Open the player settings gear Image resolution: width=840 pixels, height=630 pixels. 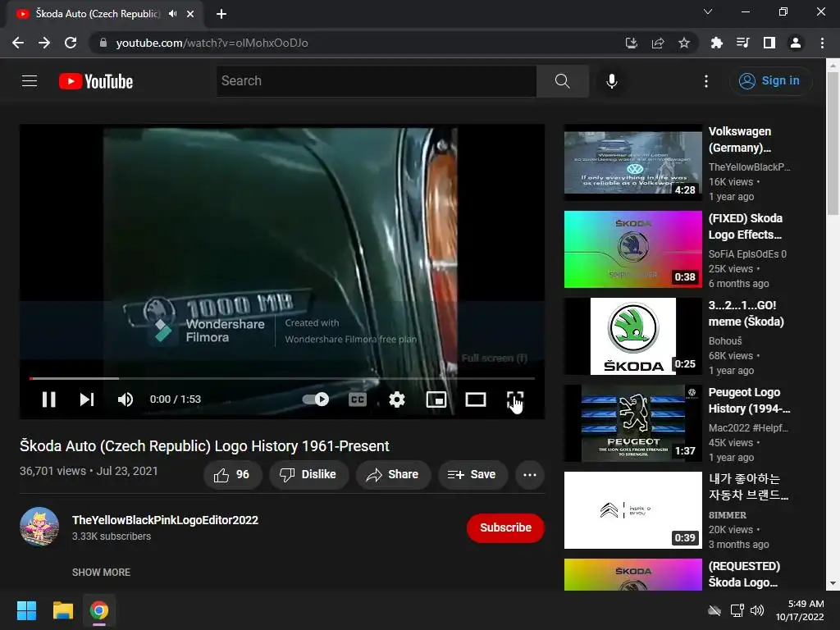[x=397, y=399]
